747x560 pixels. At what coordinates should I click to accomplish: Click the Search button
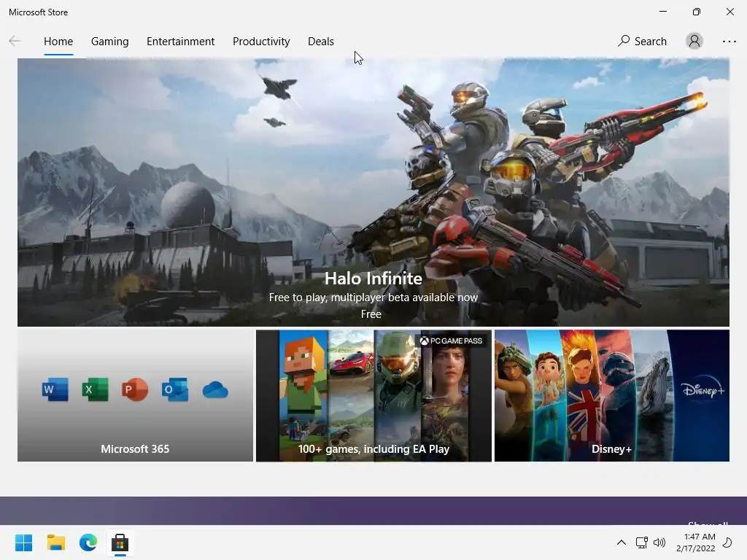pos(642,41)
